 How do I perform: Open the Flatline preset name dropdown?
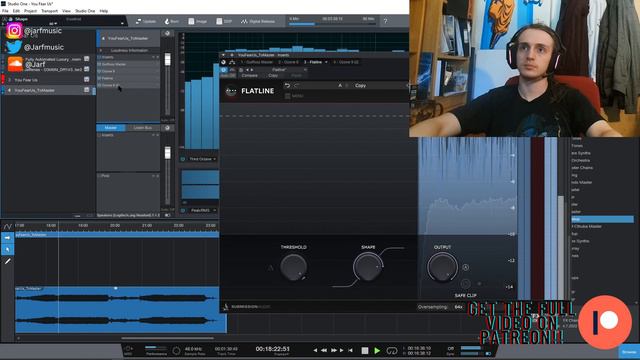tap(282, 70)
